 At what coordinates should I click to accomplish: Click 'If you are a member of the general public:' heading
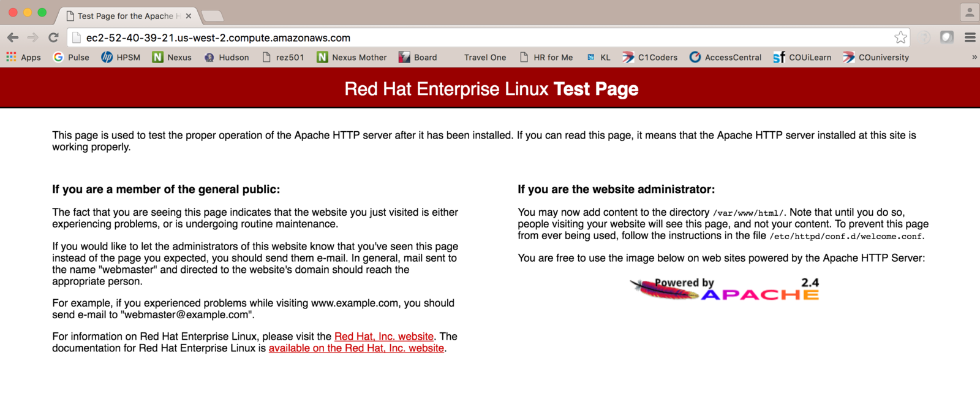166,189
